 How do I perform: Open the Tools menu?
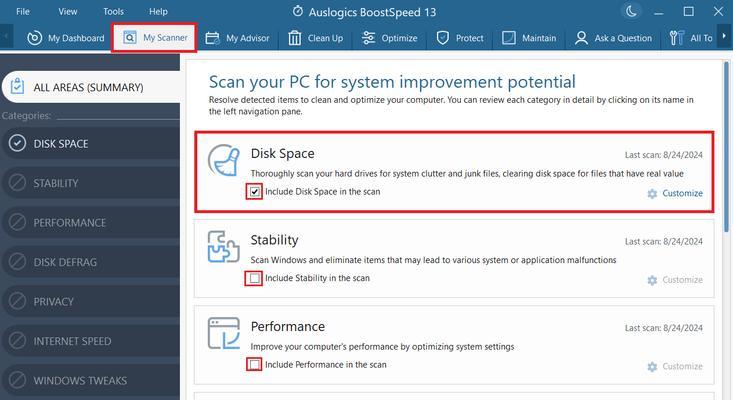point(114,12)
